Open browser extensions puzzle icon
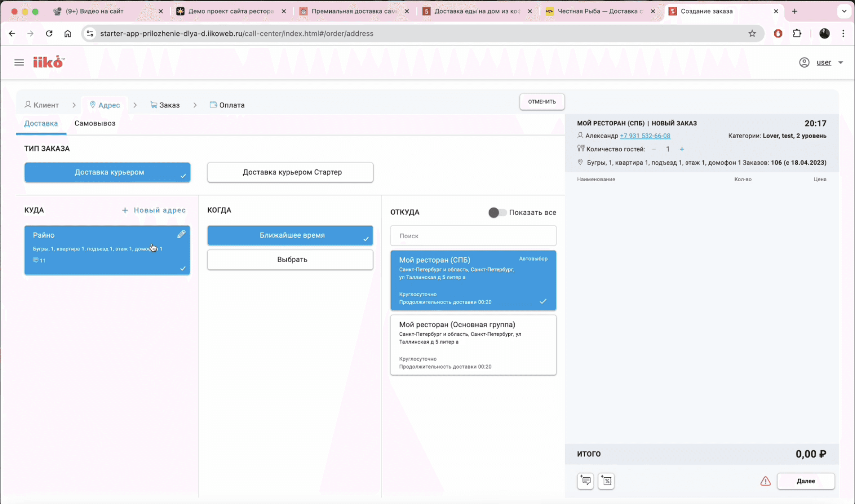The width and height of the screenshot is (855, 504). pos(797,33)
